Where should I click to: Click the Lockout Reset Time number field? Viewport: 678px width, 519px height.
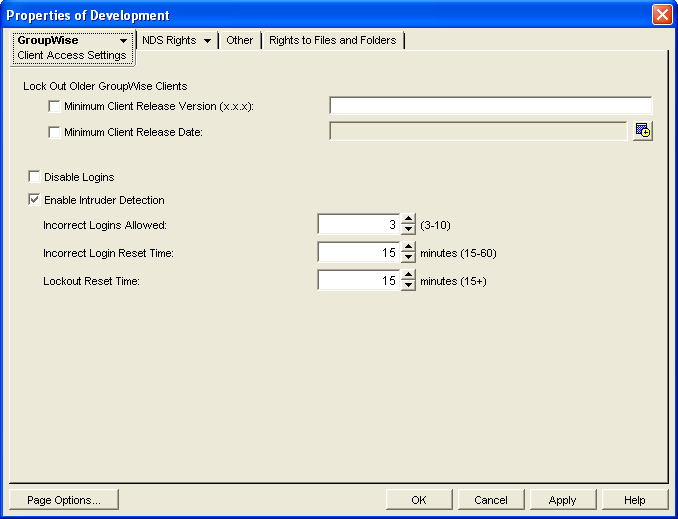tap(359, 281)
